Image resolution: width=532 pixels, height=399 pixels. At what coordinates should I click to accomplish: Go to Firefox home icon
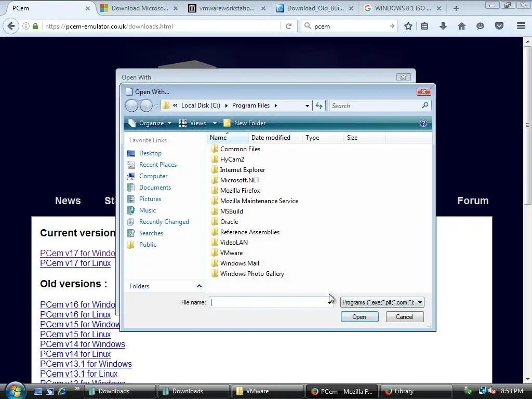461,26
